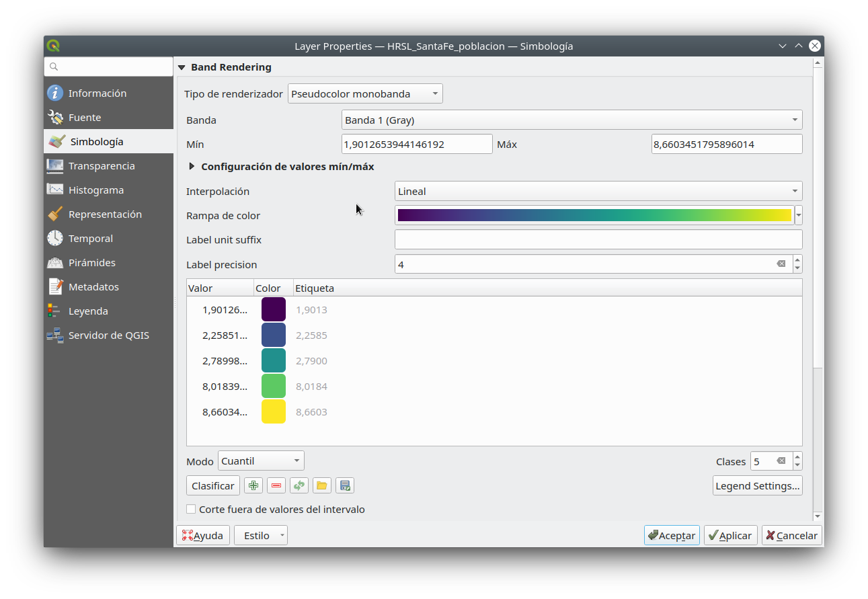Screen dimensions: 868x599
Task: Open the Tipo de renderizador dropdown
Action: pyautogui.click(x=365, y=93)
